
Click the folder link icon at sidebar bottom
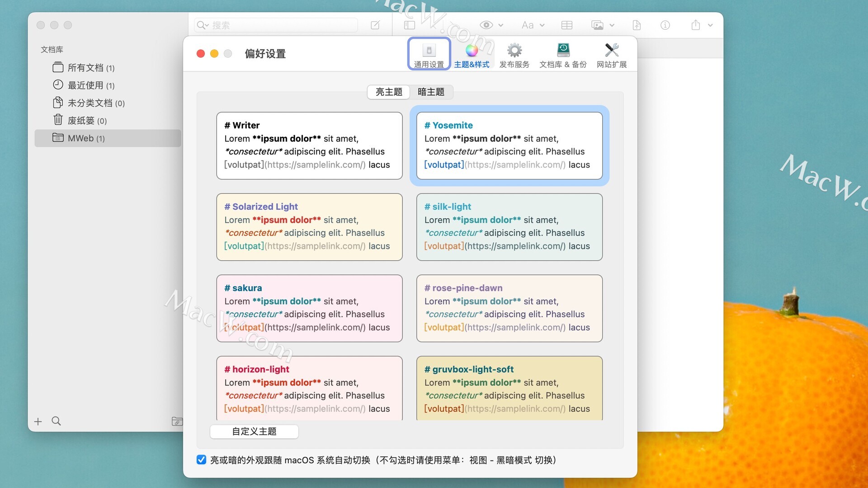pyautogui.click(x=177, y=422)
